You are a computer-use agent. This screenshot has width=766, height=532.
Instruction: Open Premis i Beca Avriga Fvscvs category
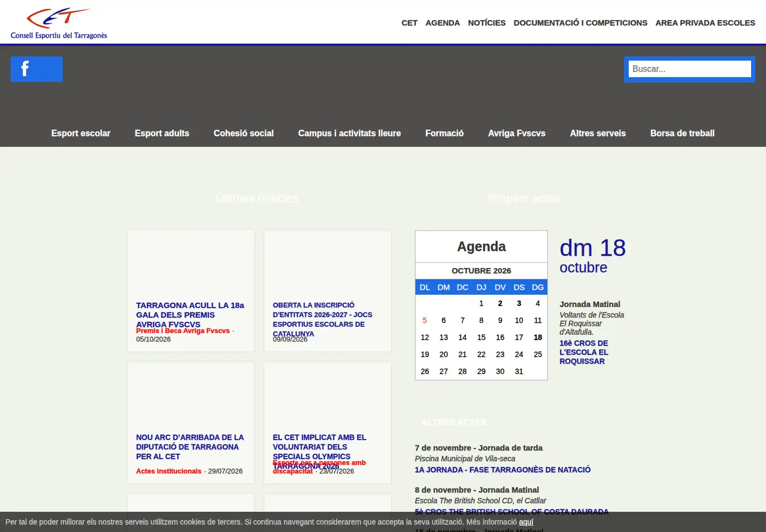point(183,331)
